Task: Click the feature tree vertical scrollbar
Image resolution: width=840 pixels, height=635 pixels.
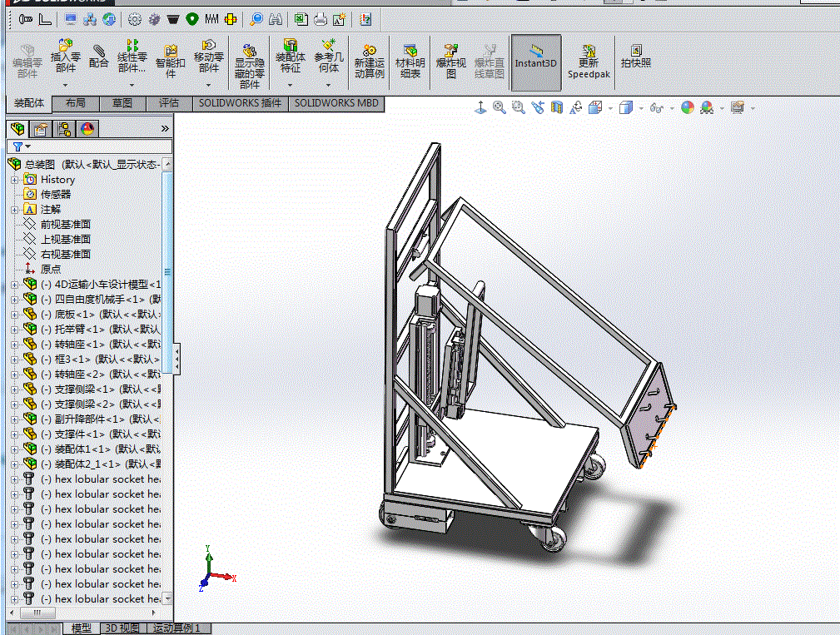Action: click(167, 272)
